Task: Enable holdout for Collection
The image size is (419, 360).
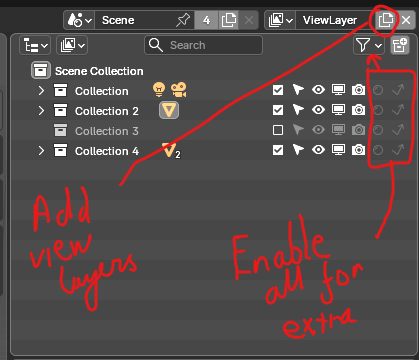Action: (x=378, y=90)
